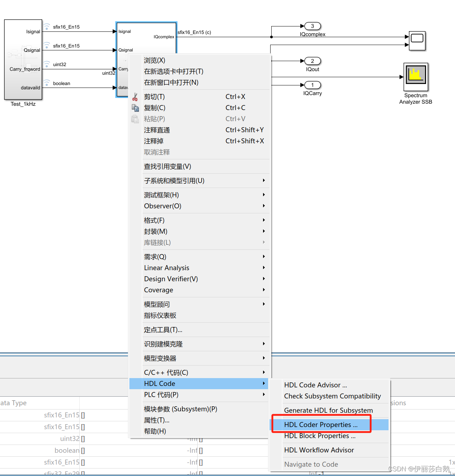Open the Scope block in top right
455x476 pixels.
click(x=417, y=41)
